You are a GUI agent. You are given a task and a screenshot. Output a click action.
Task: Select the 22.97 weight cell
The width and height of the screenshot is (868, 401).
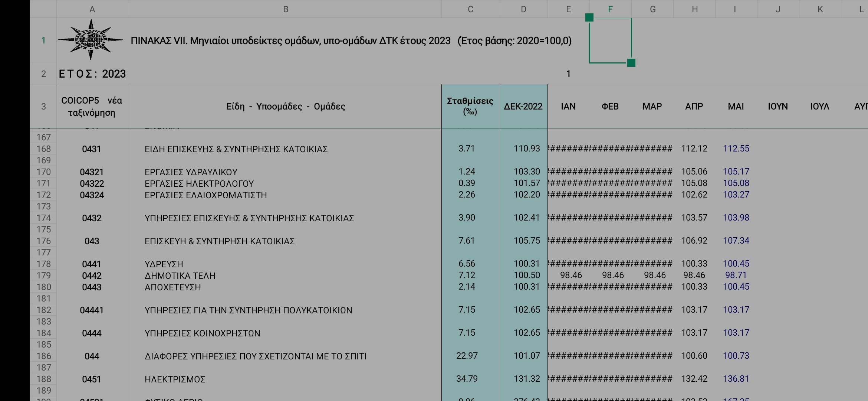[x=467, y=356]
